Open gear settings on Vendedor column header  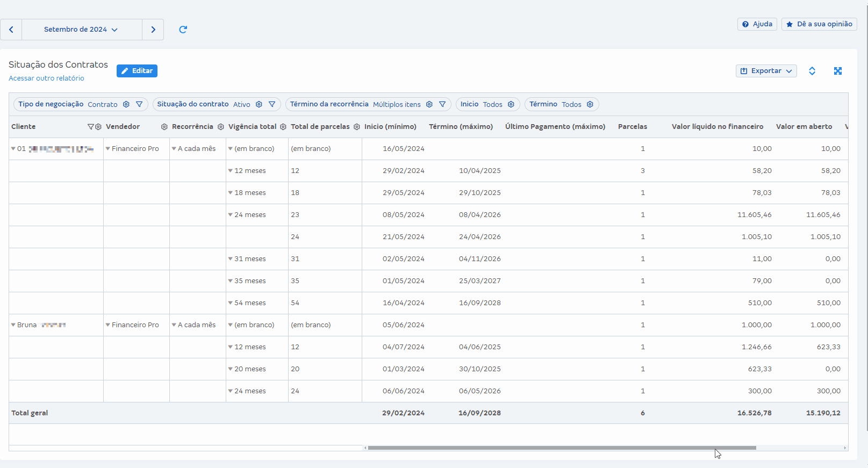click(x=164, y=127)
